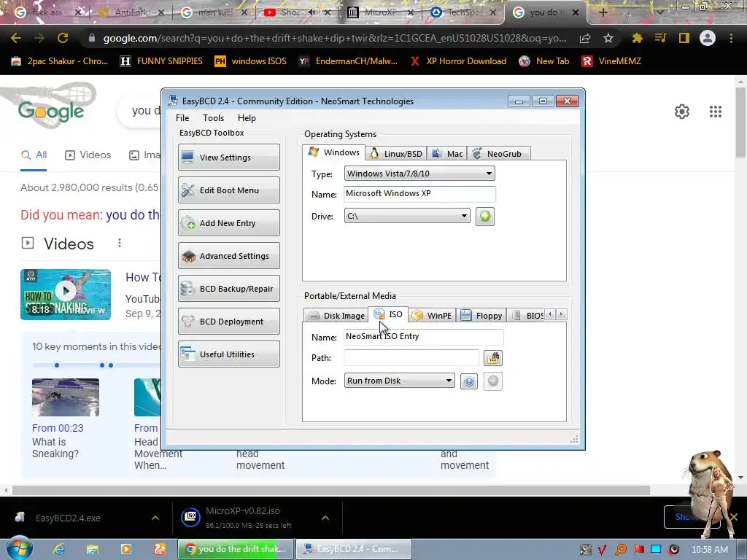Switch to the Floppy tab
Screen dimensions: 747x560
click(481, 315)
